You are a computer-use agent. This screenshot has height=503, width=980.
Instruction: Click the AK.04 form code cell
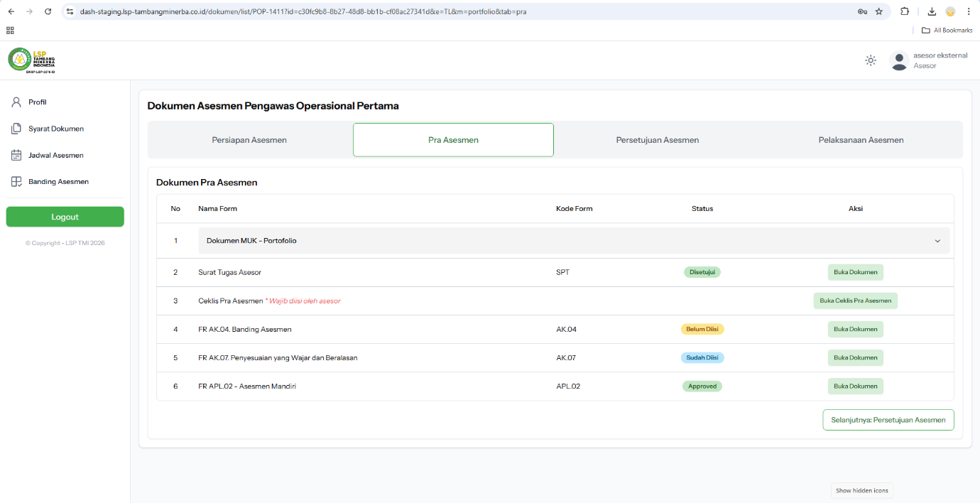click(x=566, y=329)
